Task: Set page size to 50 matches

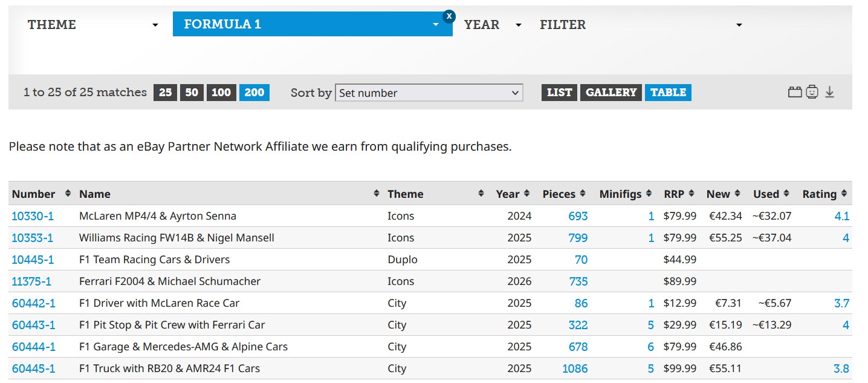Action: tap(192, 93)
